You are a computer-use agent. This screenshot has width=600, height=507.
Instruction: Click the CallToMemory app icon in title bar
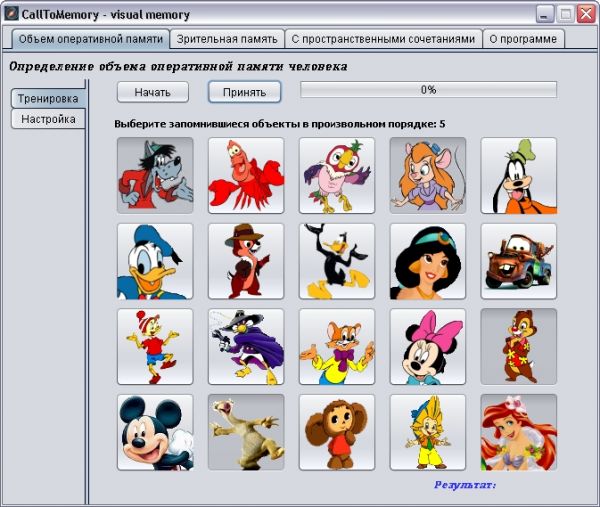11,14
